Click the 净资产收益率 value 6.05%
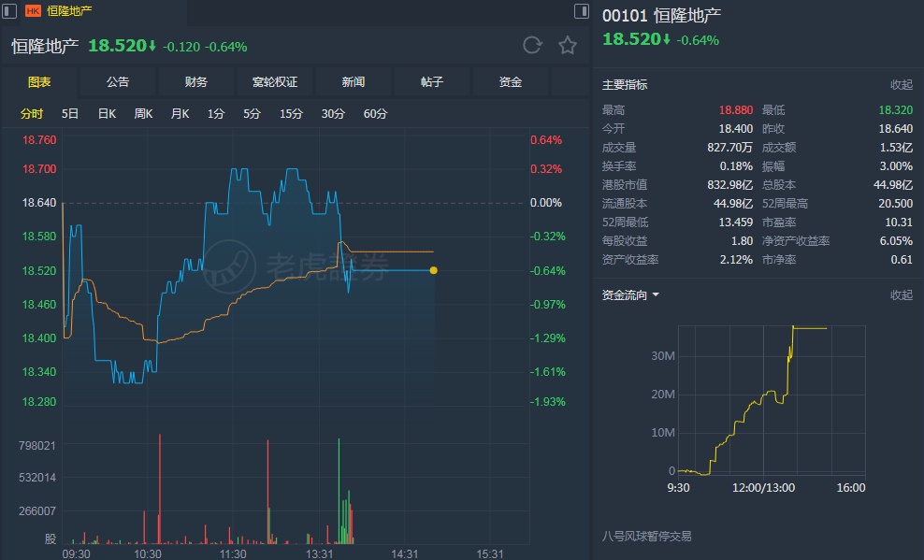 [x=896, y=241]
